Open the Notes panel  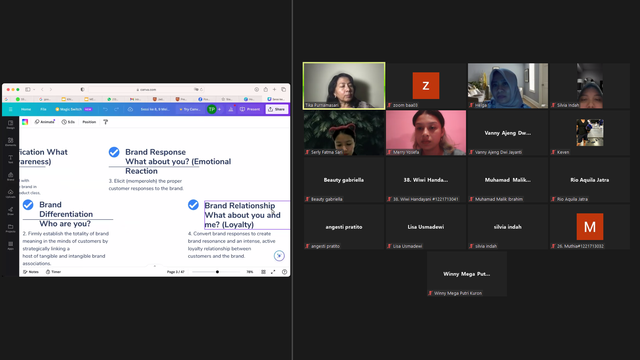(x=31, y=272)
